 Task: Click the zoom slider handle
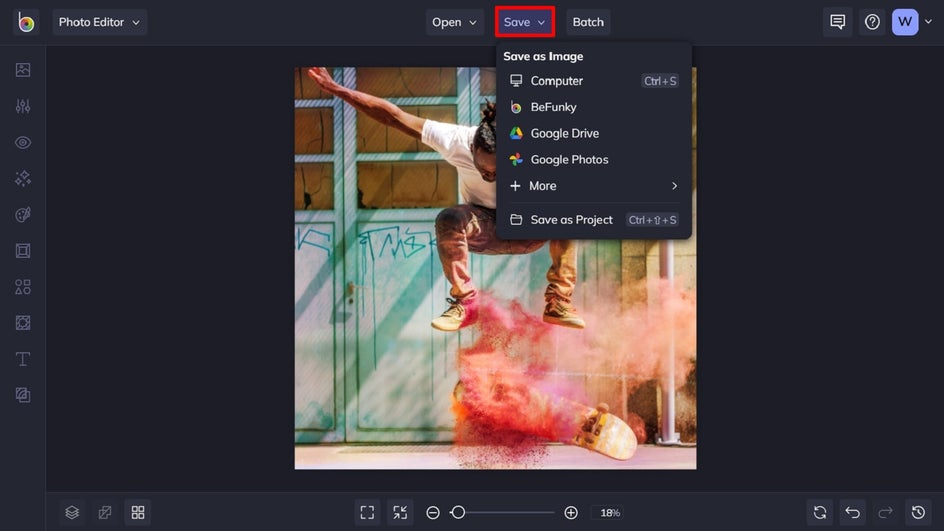pos(458,512)
